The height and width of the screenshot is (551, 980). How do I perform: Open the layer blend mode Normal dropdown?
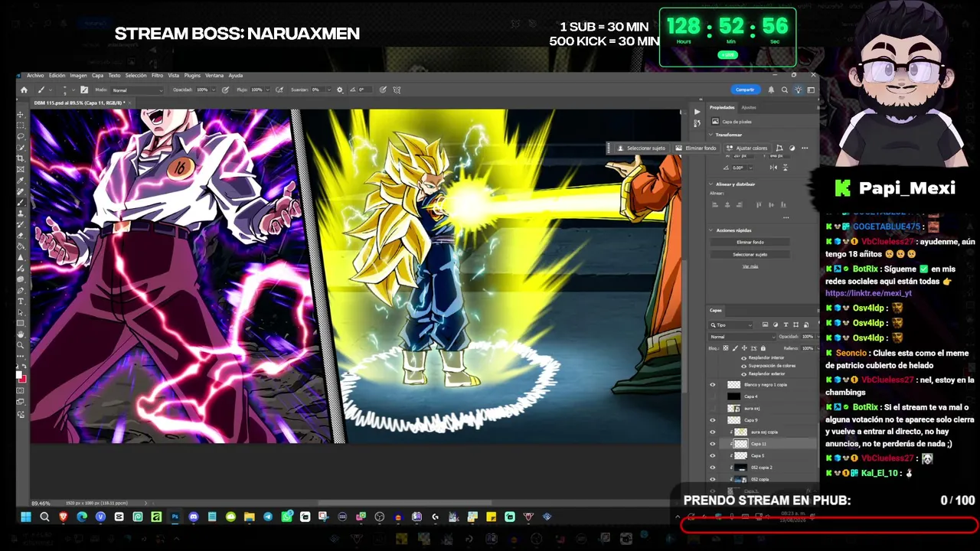tap(743, 337)
